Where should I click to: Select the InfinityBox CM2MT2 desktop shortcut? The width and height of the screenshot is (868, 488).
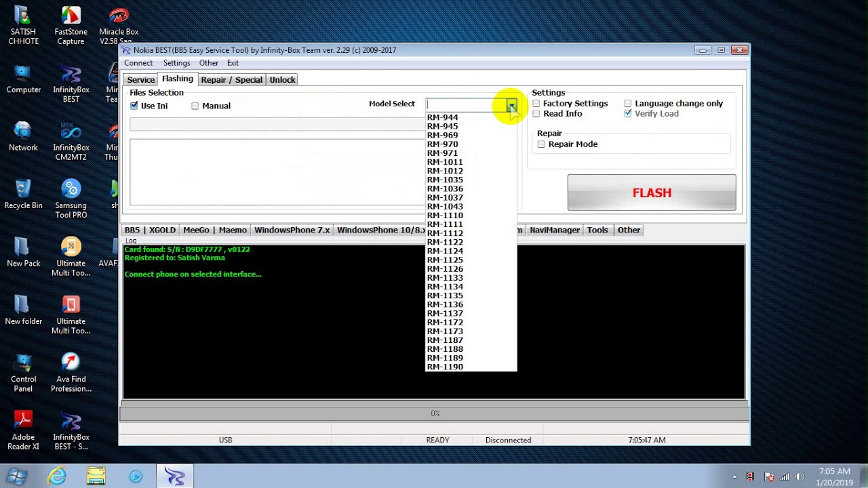[71, 142]
